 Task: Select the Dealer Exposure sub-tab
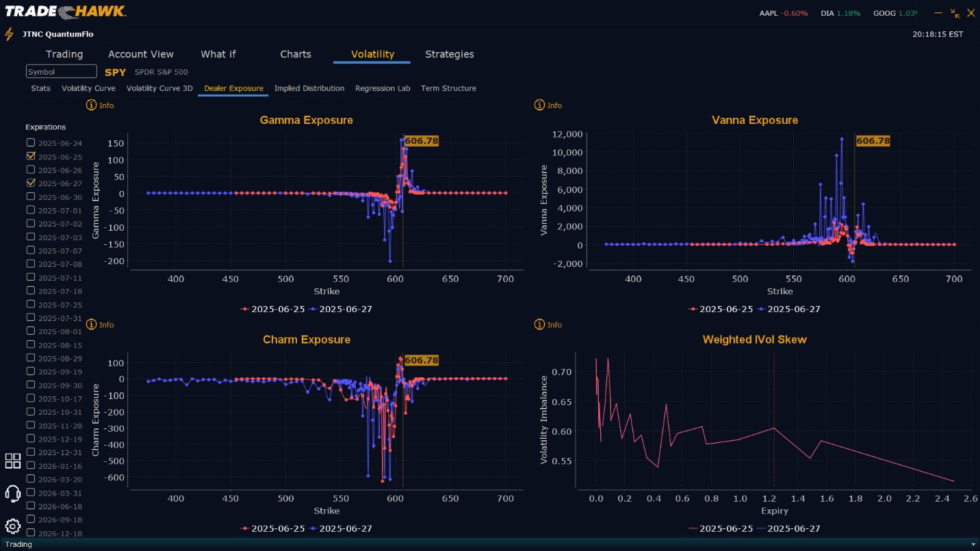(233, 88)
